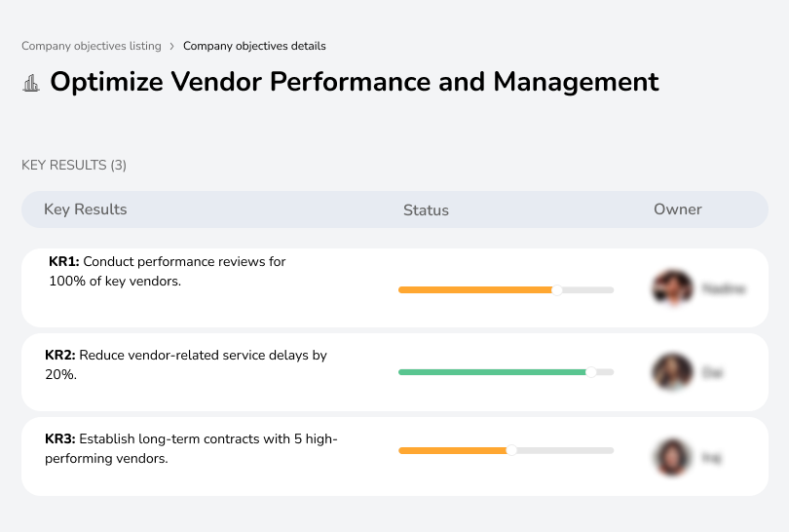Click the Key Results column header
789x532 pixels.
[86, 209]
